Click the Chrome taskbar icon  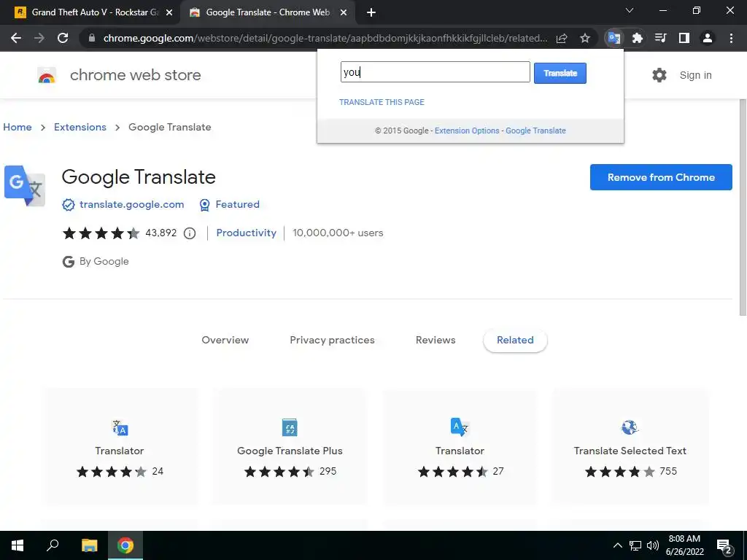(125, 545)
